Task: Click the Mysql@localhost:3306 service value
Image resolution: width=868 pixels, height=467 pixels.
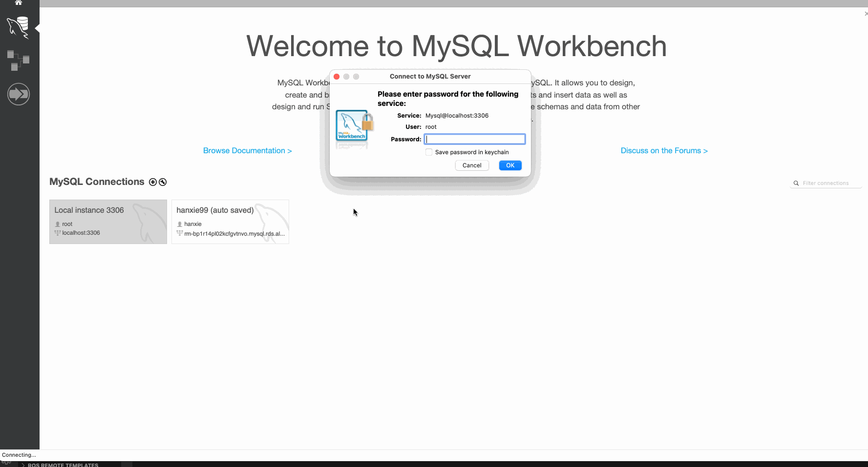Action: 457,116
